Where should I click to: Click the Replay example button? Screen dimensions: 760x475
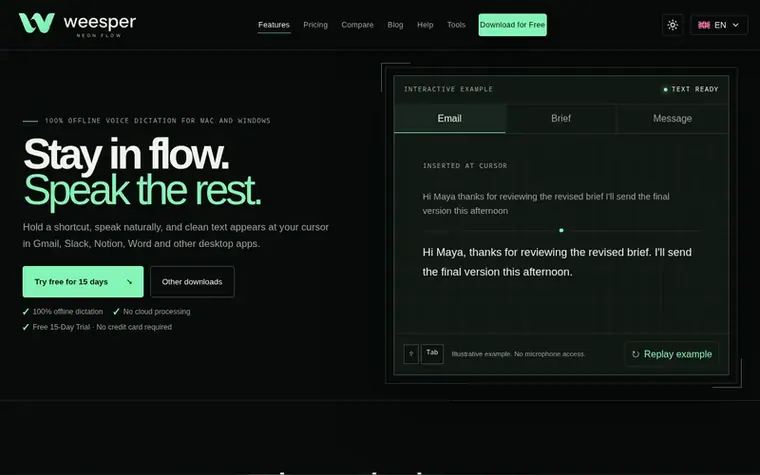(671, 354)
